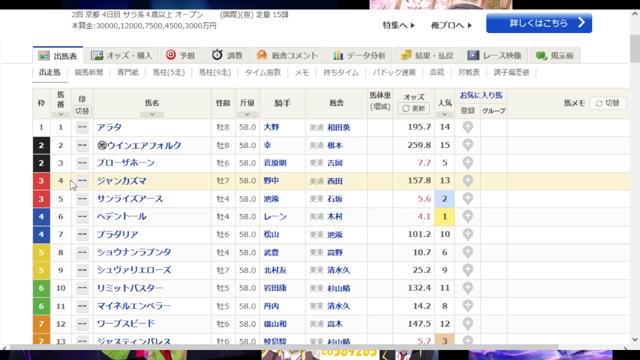Open horse page for リミットバスター

tap(130, 288)
